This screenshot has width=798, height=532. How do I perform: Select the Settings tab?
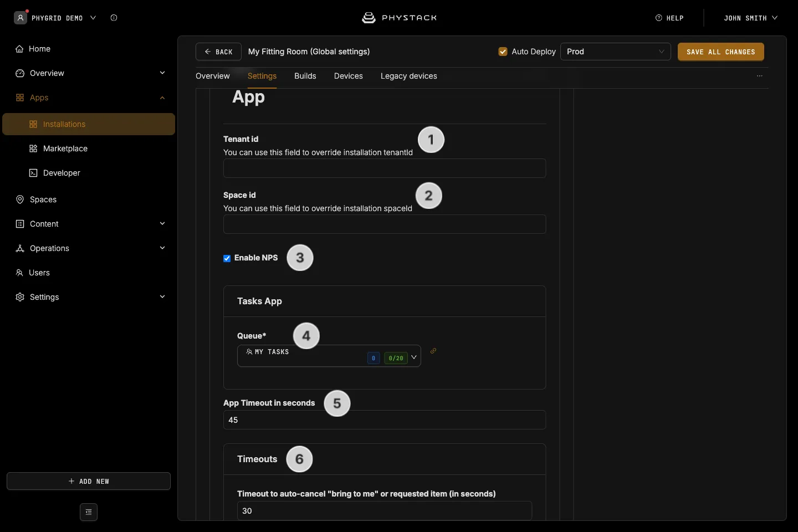pos(262,76)
